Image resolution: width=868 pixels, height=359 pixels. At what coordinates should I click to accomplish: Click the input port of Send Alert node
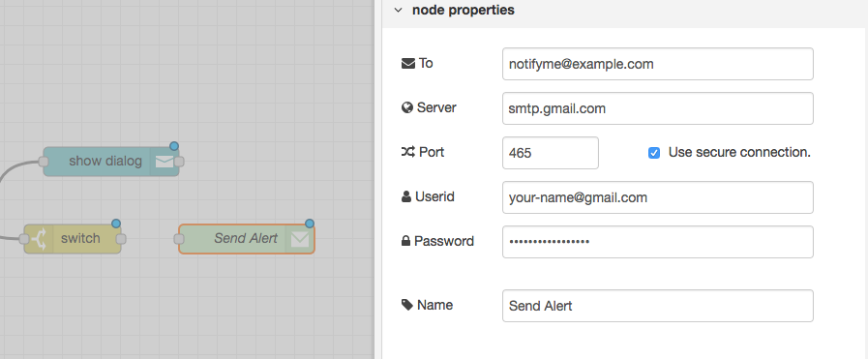tap(179, 239)
